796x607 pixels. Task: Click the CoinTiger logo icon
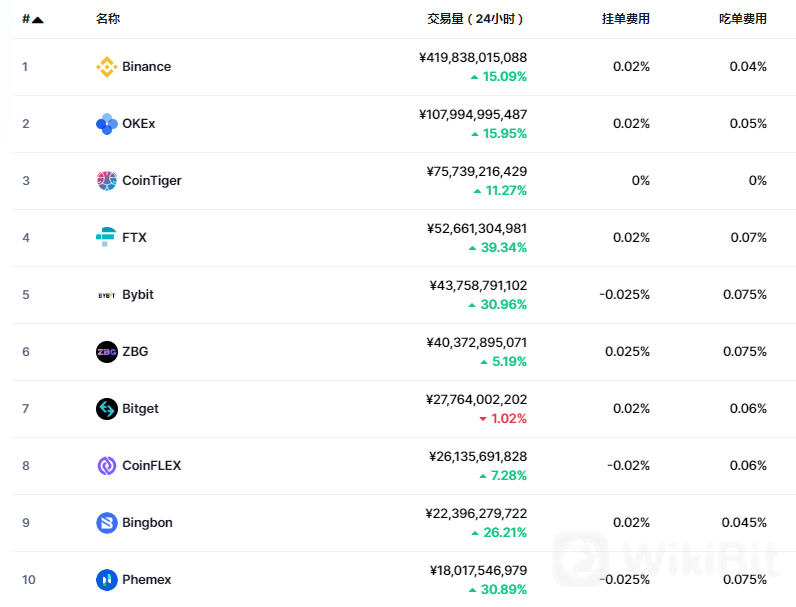point(106,181)
